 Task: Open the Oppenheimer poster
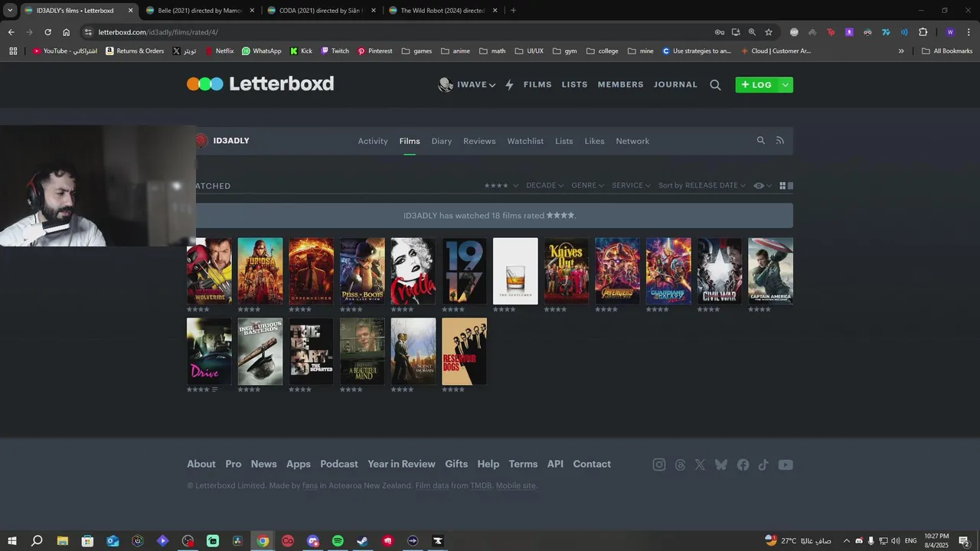coord(311,271)
